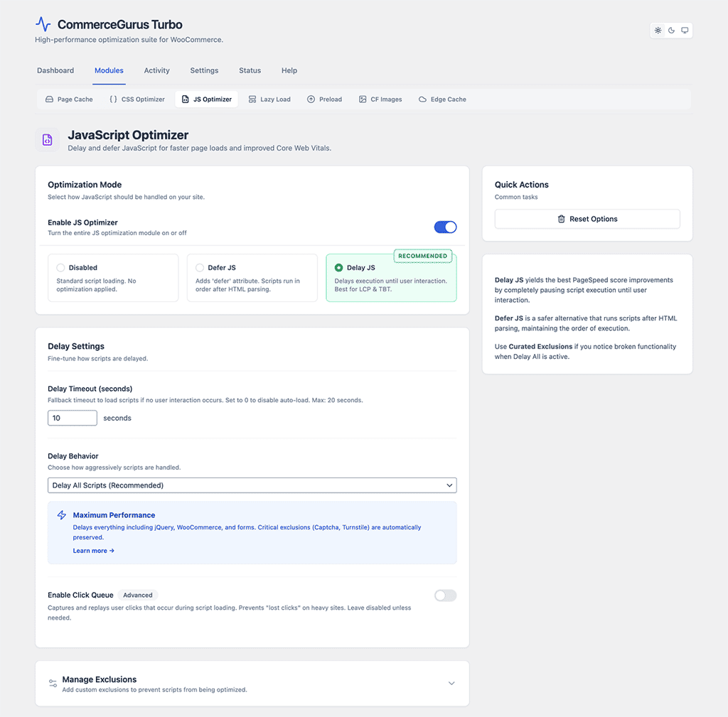
Task: Toggle the Enable Click Queue switch
Action: (x=445, y=595)
